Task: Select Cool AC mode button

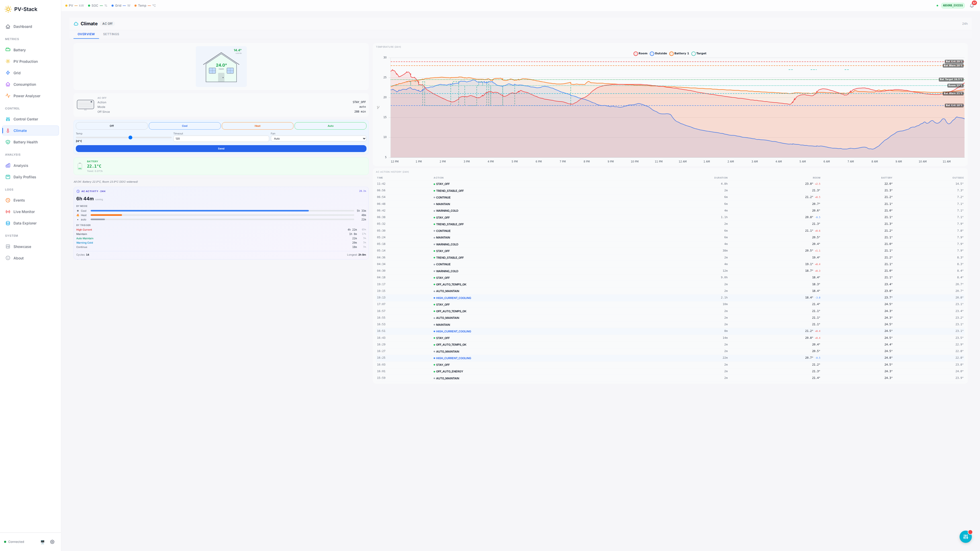Action: (x=185, y=126)
